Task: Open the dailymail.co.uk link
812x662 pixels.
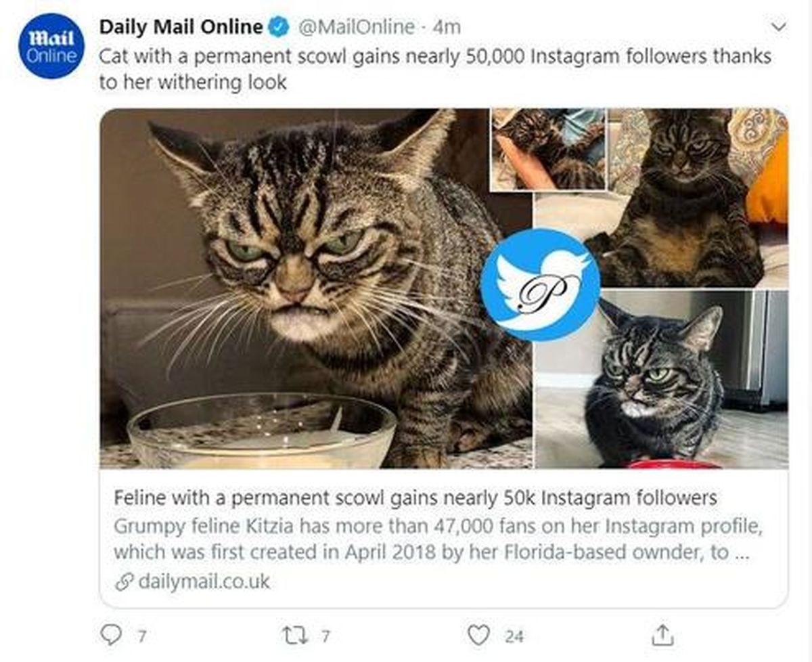Action: 204,581
